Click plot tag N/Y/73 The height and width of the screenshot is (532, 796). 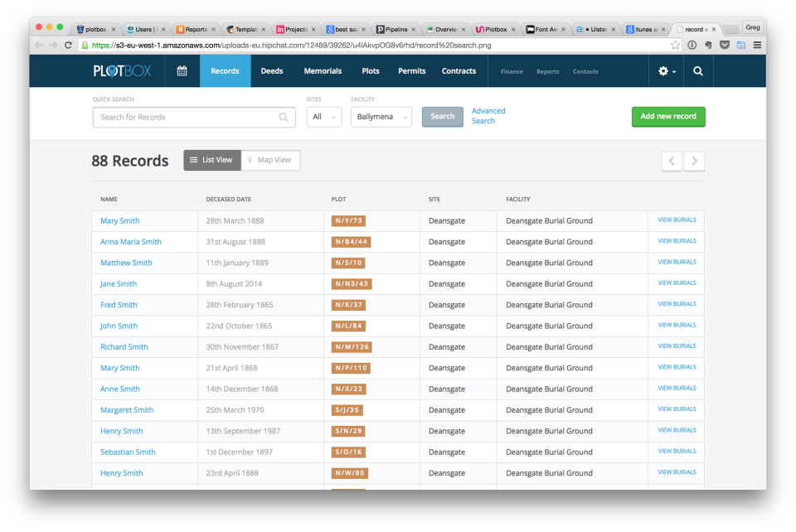[x=348, y=220]
